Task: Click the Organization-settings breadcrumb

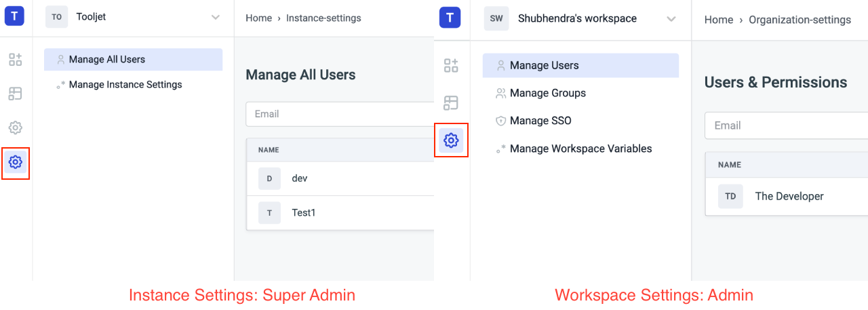Action: coord(800,20)
